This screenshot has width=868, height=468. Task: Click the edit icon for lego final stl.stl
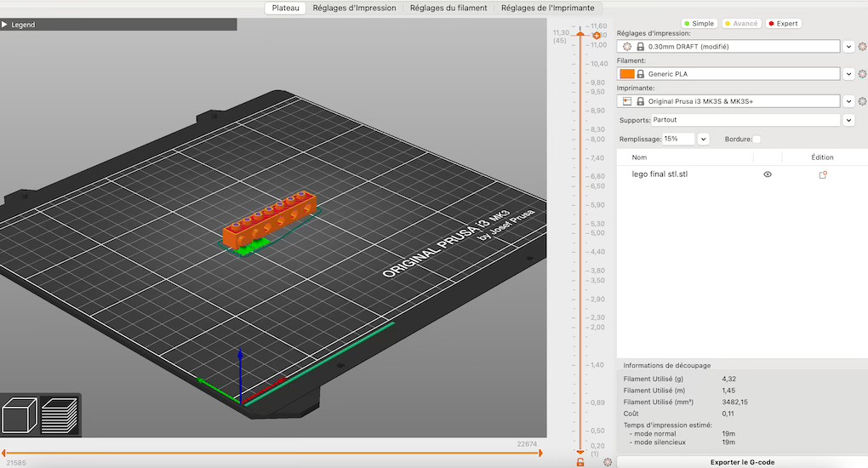click(823, 174)
